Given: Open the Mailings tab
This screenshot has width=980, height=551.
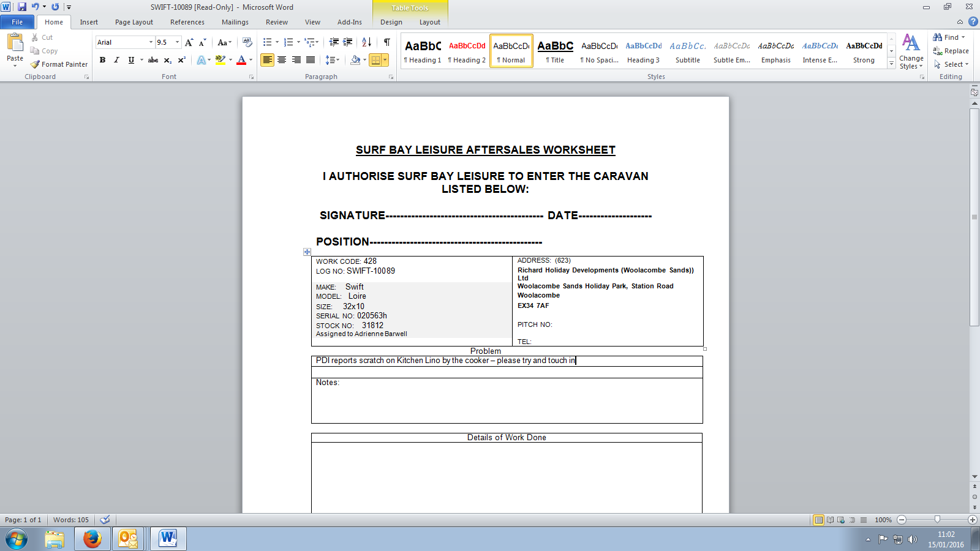Looking at the screenshot, I should (235, 22).
